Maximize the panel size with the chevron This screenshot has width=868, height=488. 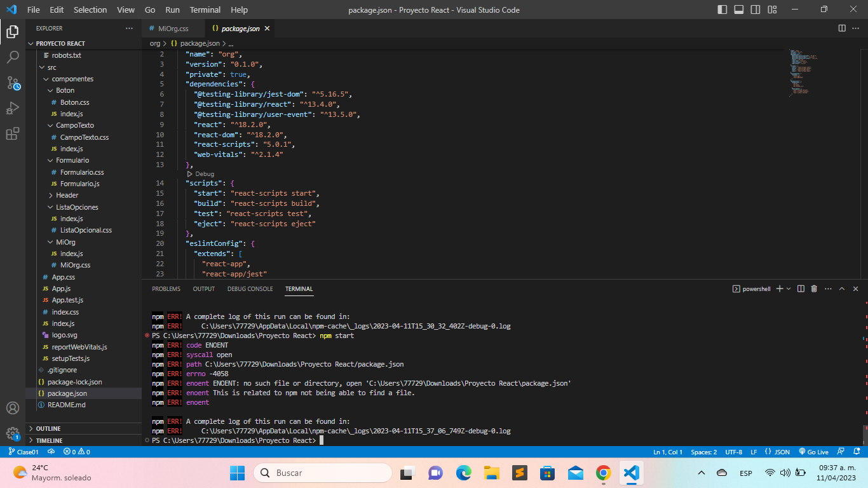tap(842, 288)
